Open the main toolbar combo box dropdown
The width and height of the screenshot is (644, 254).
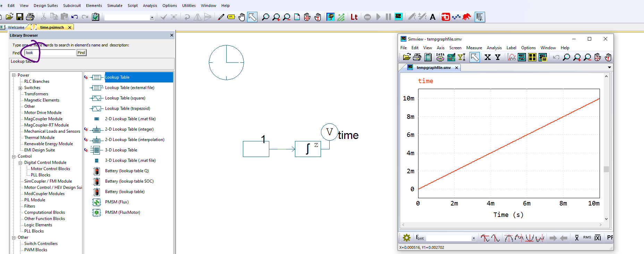pyautogui.click(x=152, y=17)
